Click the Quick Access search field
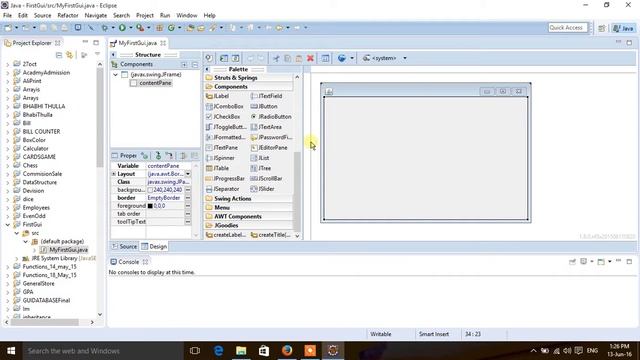Viewport: 640px width, 360px height. [567, 28]
